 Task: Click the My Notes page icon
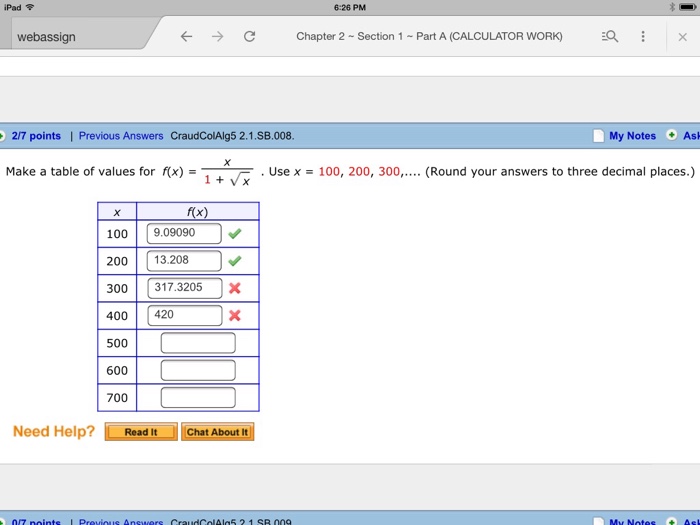pos(599,136)
